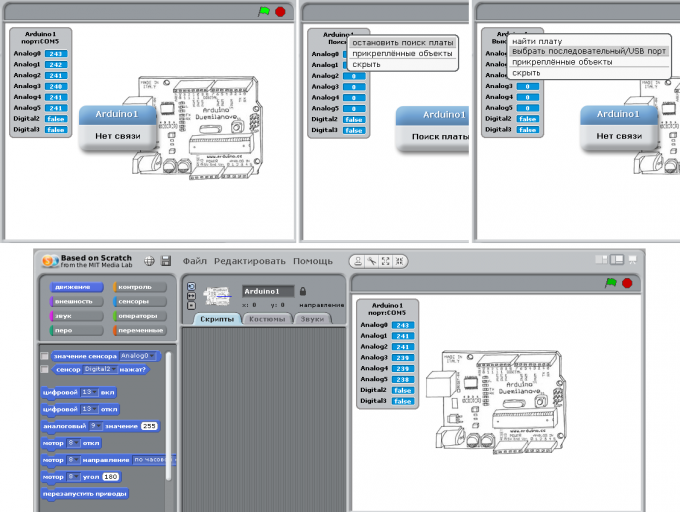Click the green flag in the bottom stage
680x512 pixels.
point(611,283)
